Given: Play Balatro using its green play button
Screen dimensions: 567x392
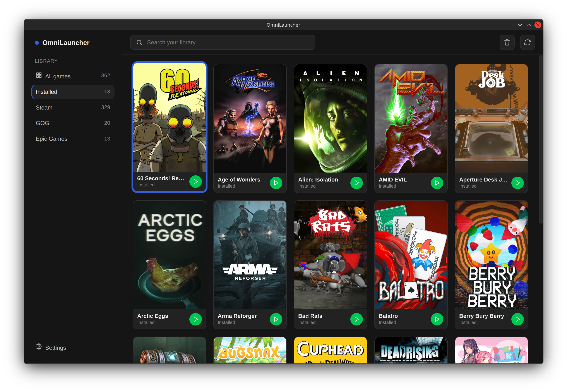Looking at the screenshot, I should (437, 319).
